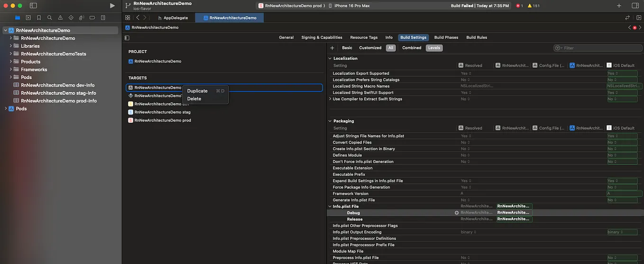Open the Build Rules tab
The image size is (644, 264).
[477, 37]
